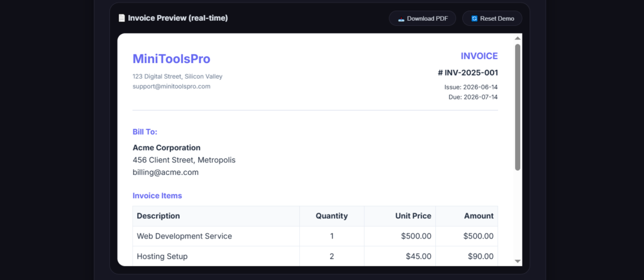Click the Acme Corporation client name

[166, 148]
